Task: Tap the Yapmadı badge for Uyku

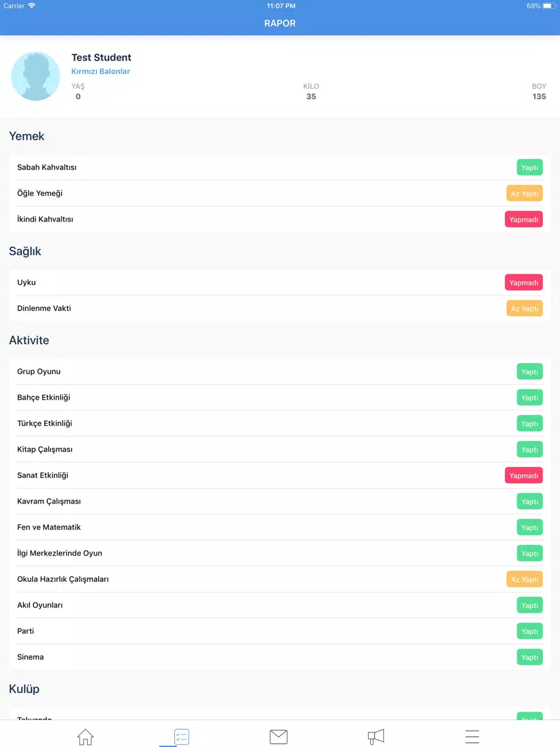Action: (x=523, y=283)
